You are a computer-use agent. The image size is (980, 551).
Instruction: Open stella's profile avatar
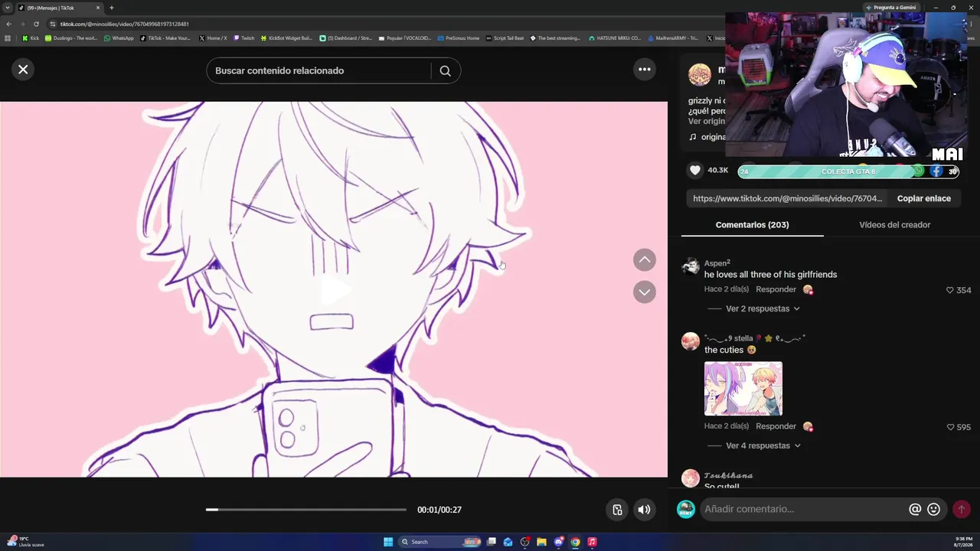click(x=691, y=341)
